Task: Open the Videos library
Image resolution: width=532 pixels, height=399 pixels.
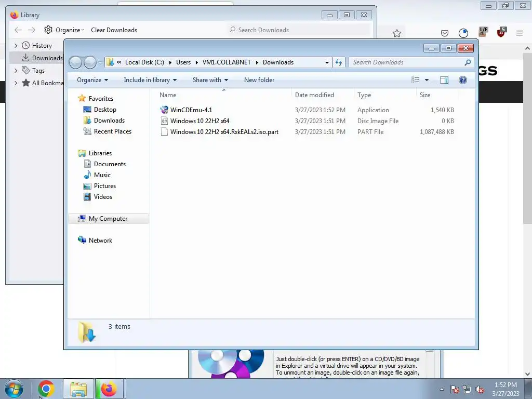Action: pos(103,197)
